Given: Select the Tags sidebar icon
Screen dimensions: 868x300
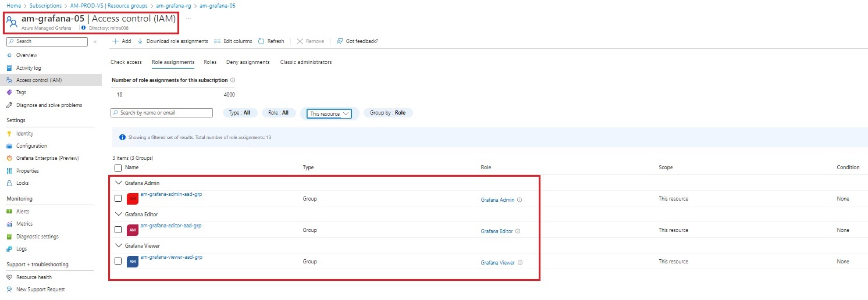Looking at the screenshot, I should click(x=9, y=92).
